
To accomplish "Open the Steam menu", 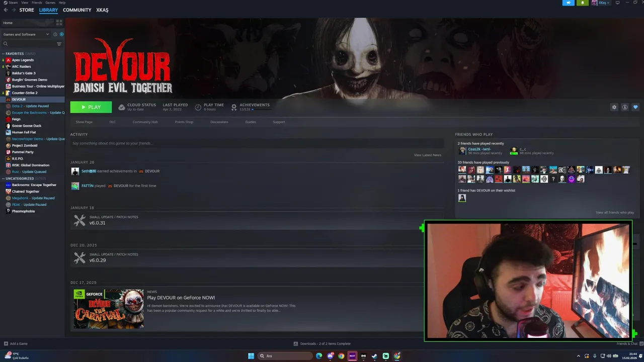I will pos(12,3).
